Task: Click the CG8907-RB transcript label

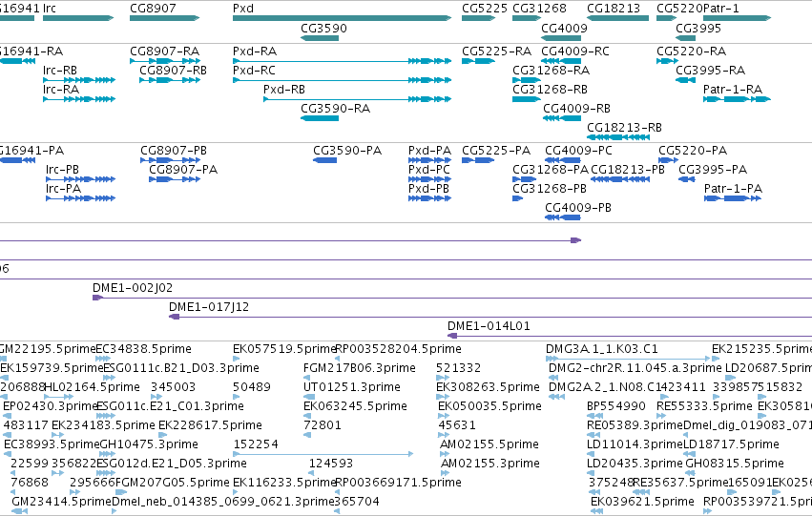Action: pos(173,71)
